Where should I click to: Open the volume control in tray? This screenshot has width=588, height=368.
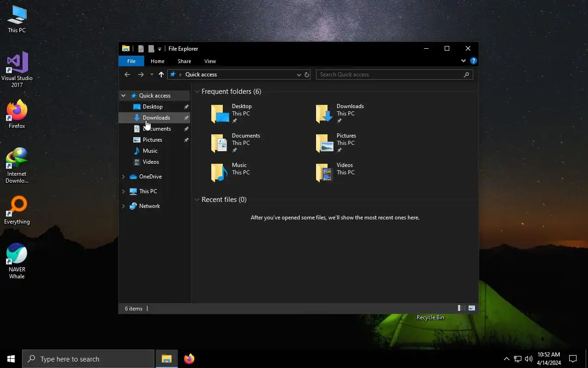click(529, 359)
